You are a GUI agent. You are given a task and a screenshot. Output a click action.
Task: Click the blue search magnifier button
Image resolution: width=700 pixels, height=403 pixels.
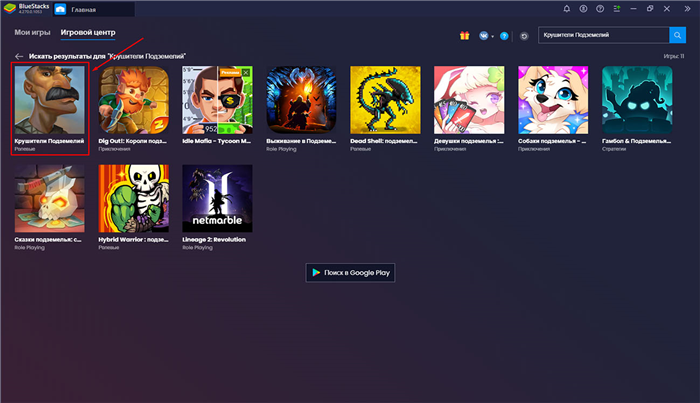pyautogui.click(x=677, y=35)
